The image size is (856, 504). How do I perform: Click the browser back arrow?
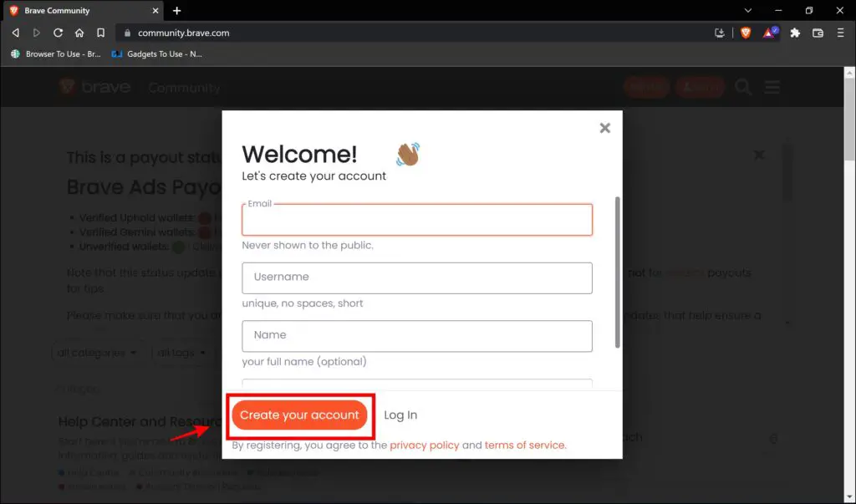coord(16,33)
